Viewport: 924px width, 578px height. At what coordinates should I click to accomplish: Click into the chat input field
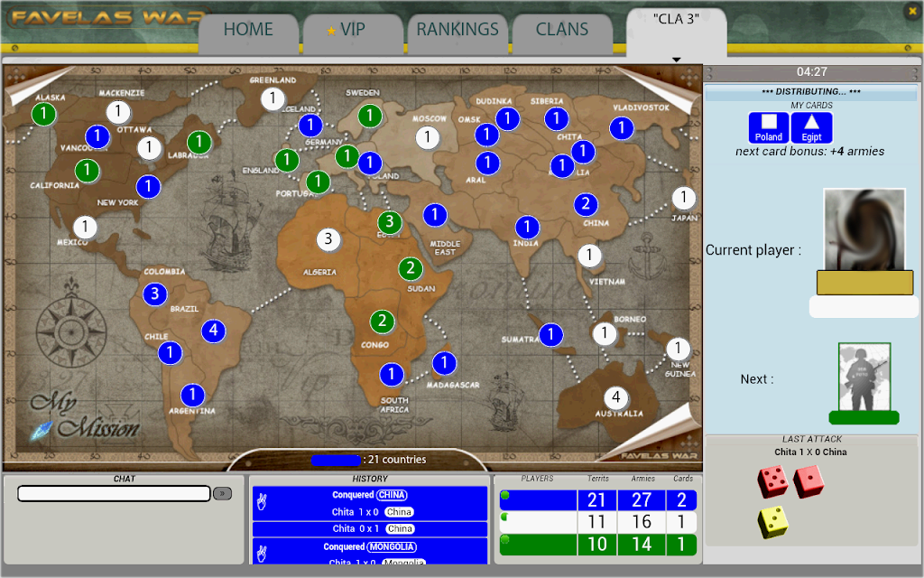pyautogui.click(x=114, y=493)
